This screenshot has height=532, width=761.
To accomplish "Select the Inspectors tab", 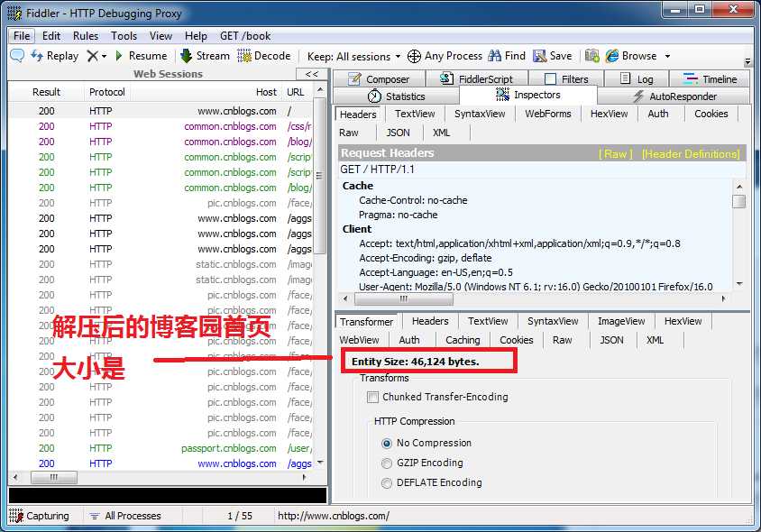I will pyautogui.click(x=527, y=95).
